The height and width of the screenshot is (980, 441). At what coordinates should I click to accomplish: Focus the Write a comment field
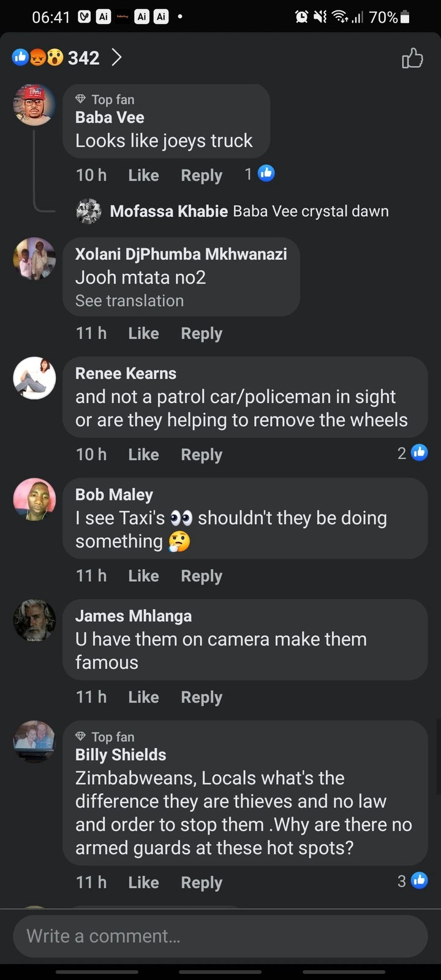[x=221, y=936]
